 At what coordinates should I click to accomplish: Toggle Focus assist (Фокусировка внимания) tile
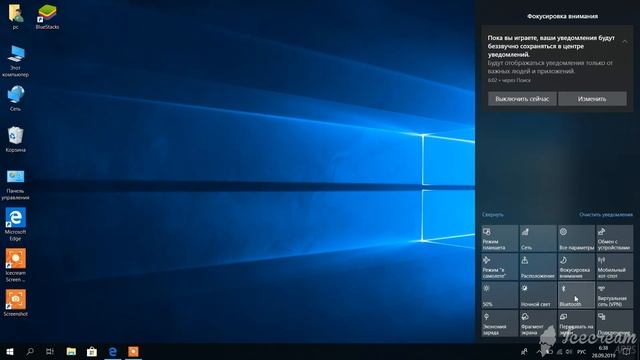click(x=576, y=267)
